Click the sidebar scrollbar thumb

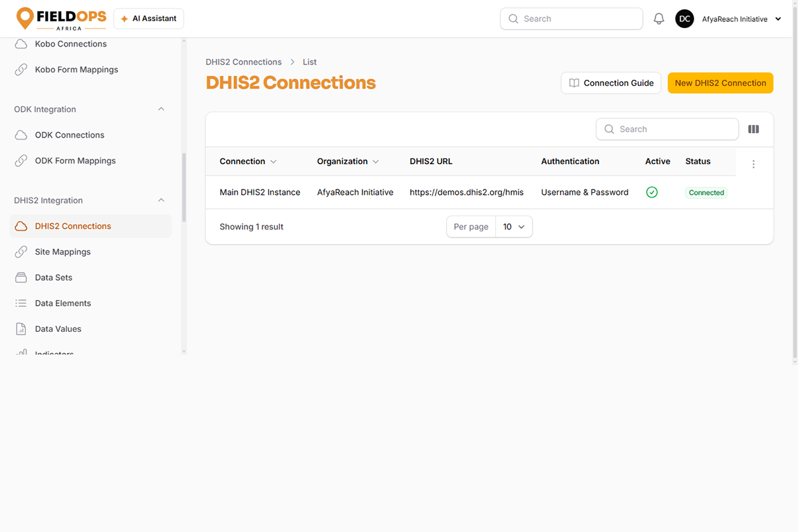point(184,188)
